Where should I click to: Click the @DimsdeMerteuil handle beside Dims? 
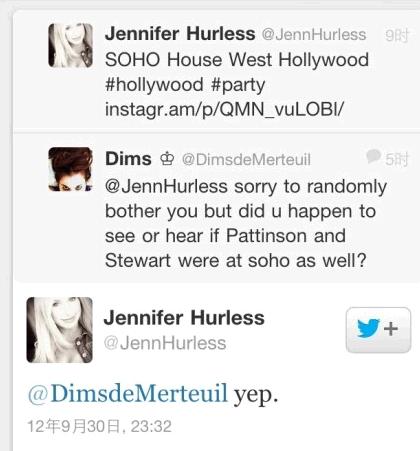246,160
